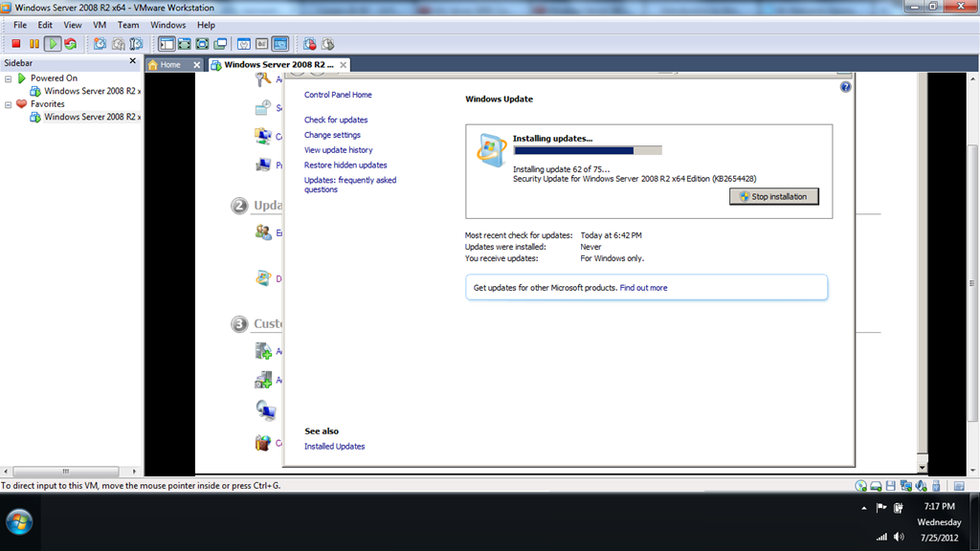Click the Revert to snapshot toolbar icon

tap(118, 44)
